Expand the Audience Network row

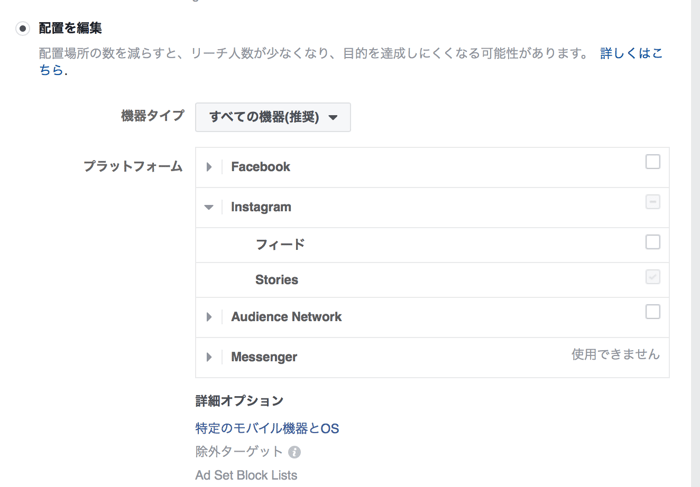pyautogui.click(x=209, y=317)
